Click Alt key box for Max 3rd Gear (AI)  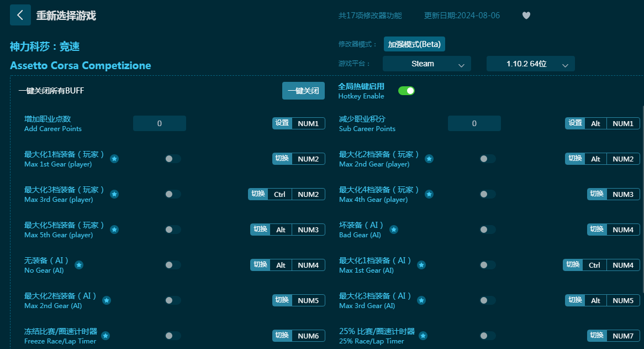(x=595, y=300)
